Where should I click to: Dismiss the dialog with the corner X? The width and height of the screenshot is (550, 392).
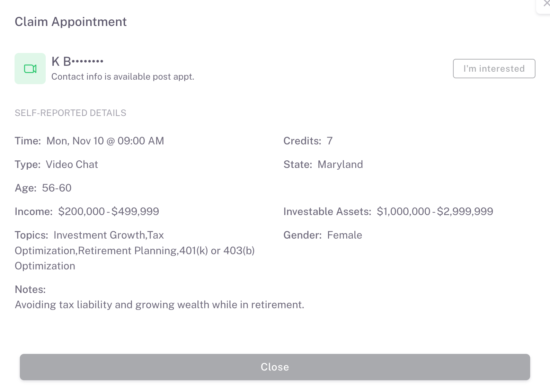(546, 3)
